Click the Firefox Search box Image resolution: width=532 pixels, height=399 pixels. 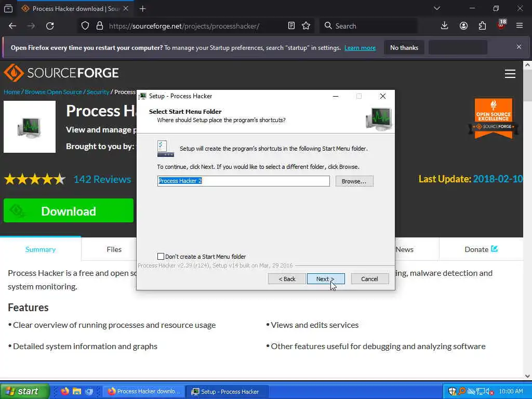[x=368, y=26]
